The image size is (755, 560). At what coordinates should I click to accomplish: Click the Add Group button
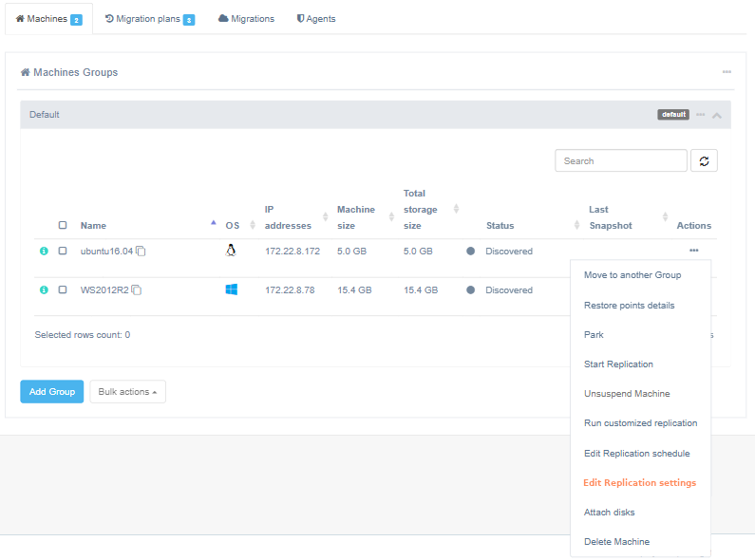pos(51,392)
